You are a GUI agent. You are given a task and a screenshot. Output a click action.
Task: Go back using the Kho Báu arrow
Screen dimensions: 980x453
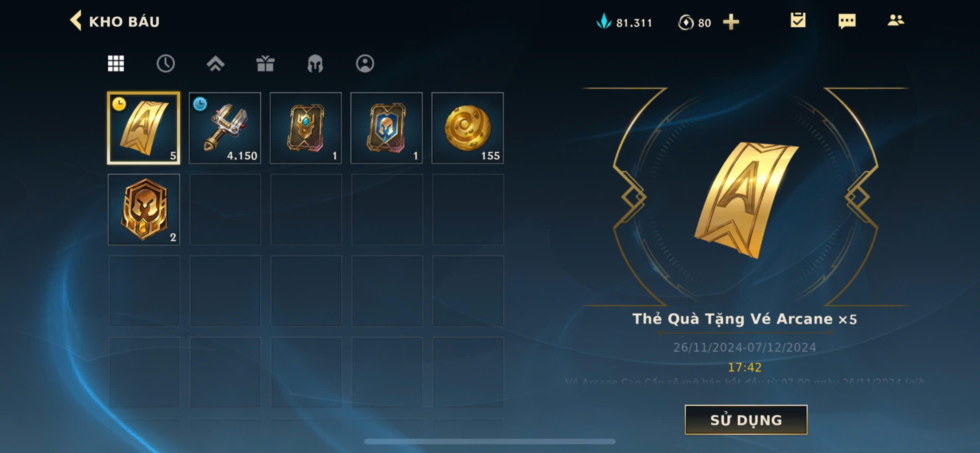(76, 20)
